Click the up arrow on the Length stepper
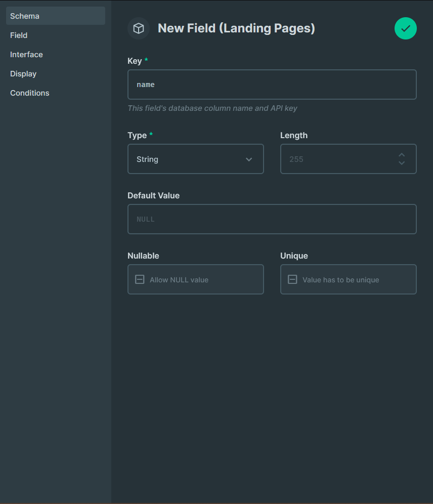Image resolution: width=433 pixels, height=504 pixels. tap(401, 155)
